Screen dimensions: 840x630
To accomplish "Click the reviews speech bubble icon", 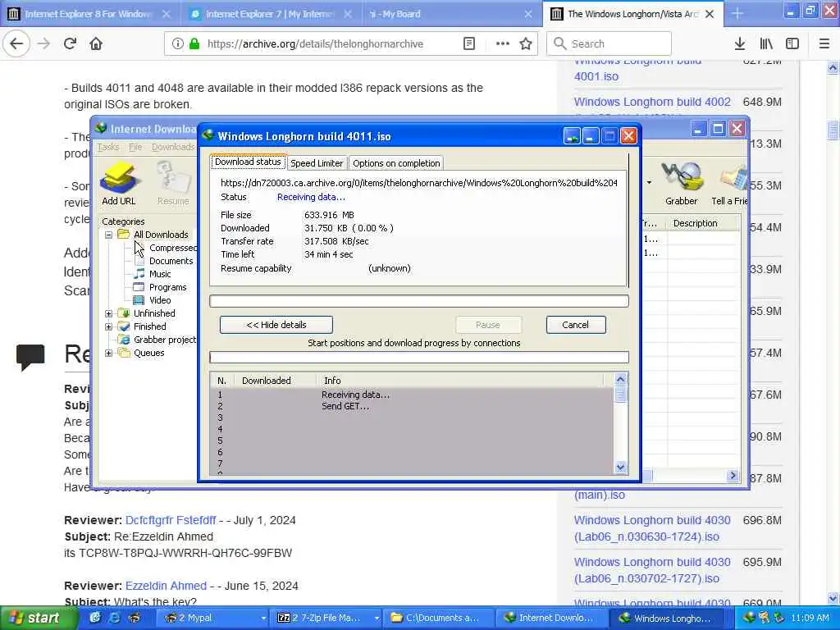I will coord(30,358).
